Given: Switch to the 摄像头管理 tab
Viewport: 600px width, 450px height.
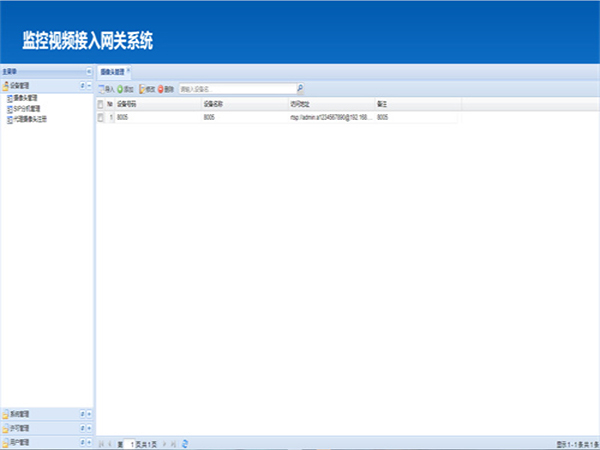Looking at the screenshot, I should click(112, 72).
